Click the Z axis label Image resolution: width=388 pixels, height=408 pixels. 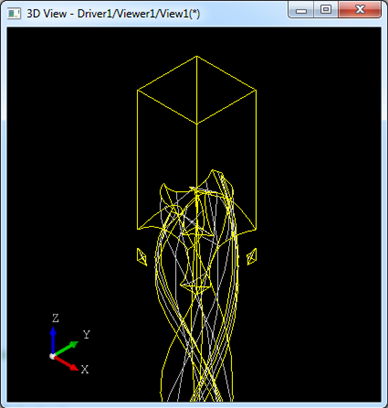pos(55,318)
